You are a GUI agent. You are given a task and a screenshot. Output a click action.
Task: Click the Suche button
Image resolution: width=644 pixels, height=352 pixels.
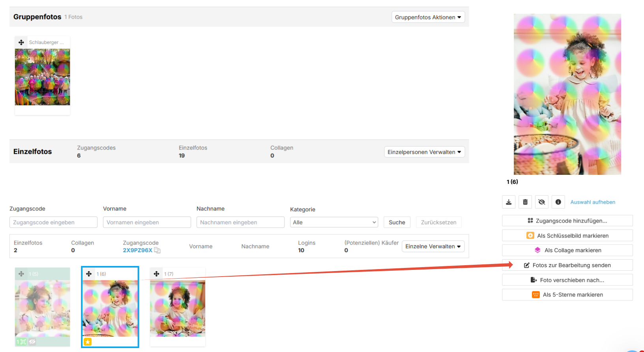click(397, 222)
